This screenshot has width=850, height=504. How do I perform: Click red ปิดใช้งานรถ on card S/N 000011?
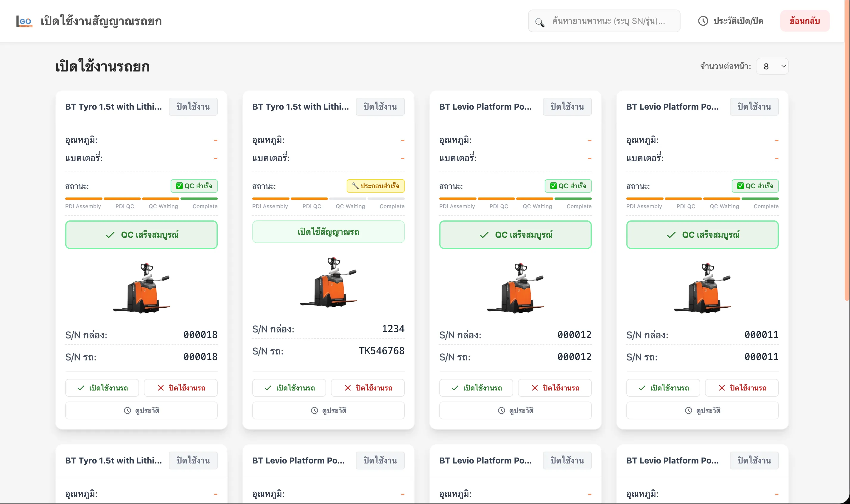(742, 388)
